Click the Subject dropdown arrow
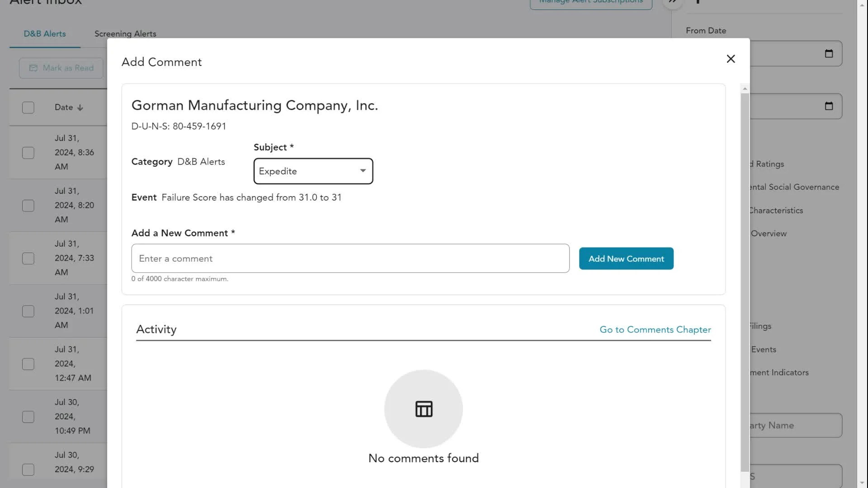Image resolution: width=868 pixels, height=488 pixels. pyautogui.click(x=363, y=171)
